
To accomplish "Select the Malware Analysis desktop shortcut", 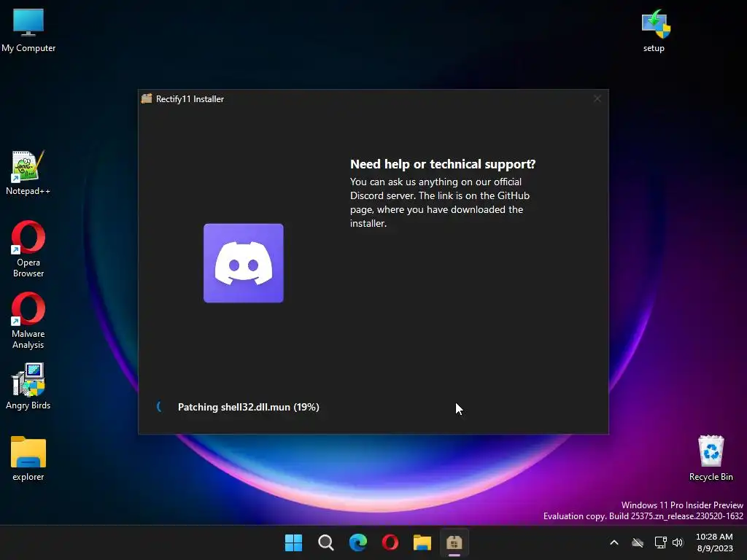I will tap(28, 320).
